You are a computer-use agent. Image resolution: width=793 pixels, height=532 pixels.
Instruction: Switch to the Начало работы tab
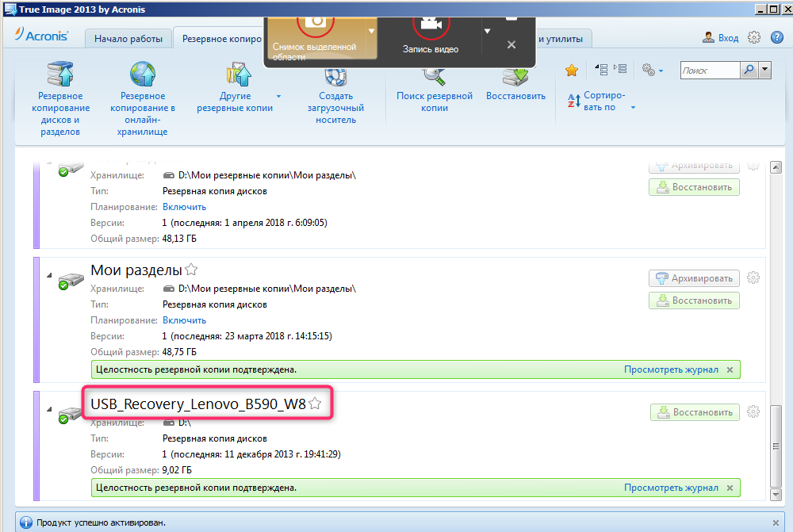click(x=128, y=39)
